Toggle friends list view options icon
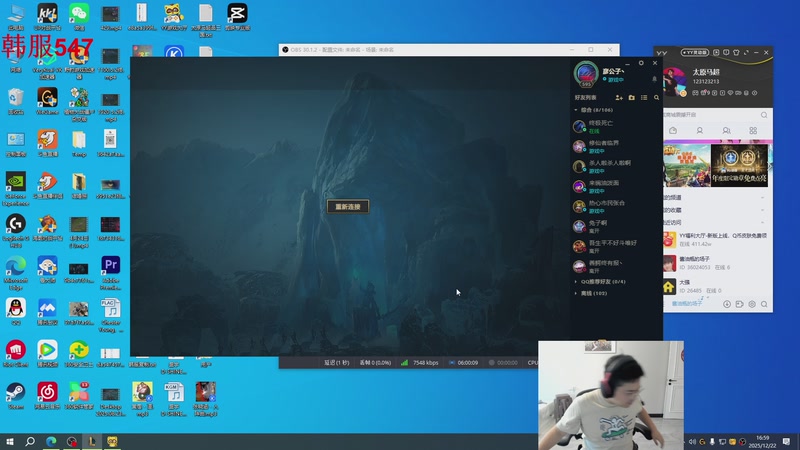The image size is (800, 450). coord(644,97)
